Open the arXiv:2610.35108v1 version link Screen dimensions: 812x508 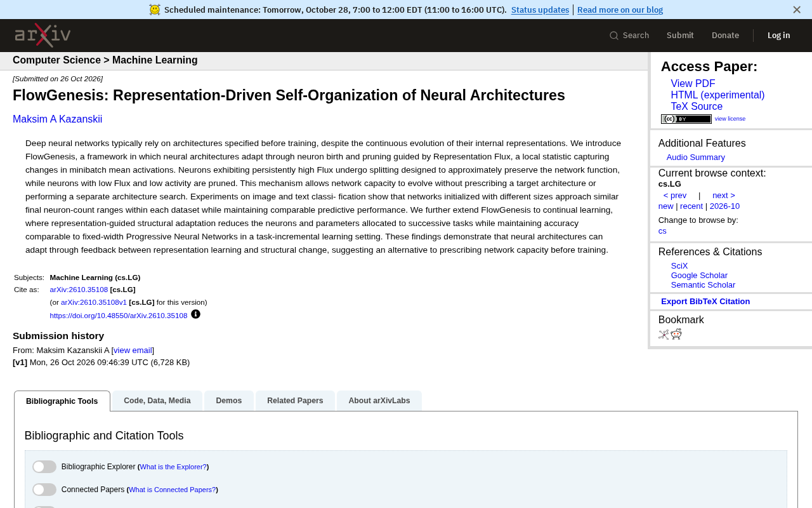pos(94,302)
